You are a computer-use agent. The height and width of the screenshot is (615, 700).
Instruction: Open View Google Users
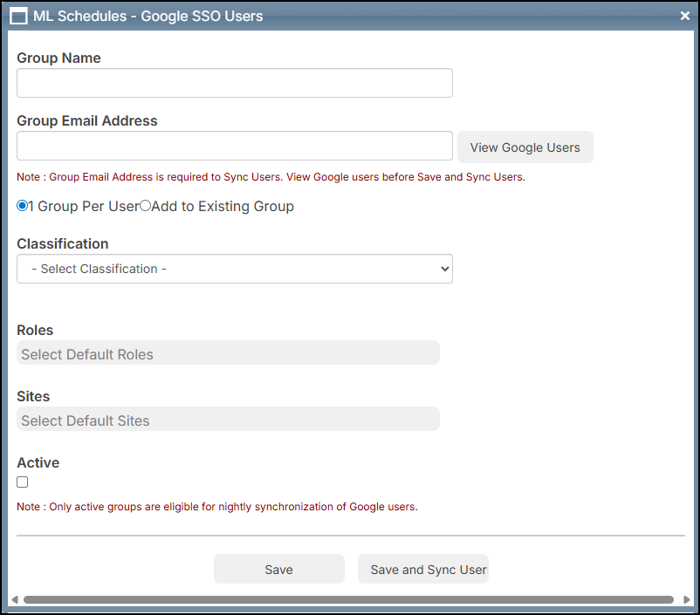click(x=525, y=147)
